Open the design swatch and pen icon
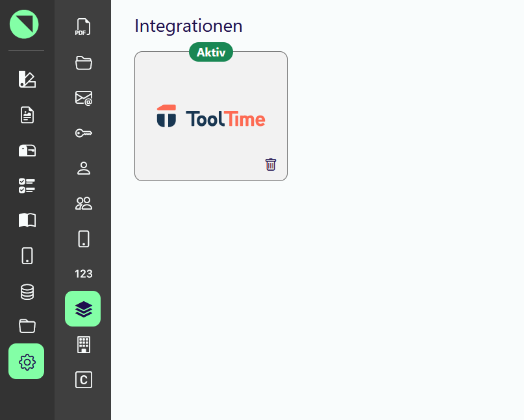 coord(27,79)
